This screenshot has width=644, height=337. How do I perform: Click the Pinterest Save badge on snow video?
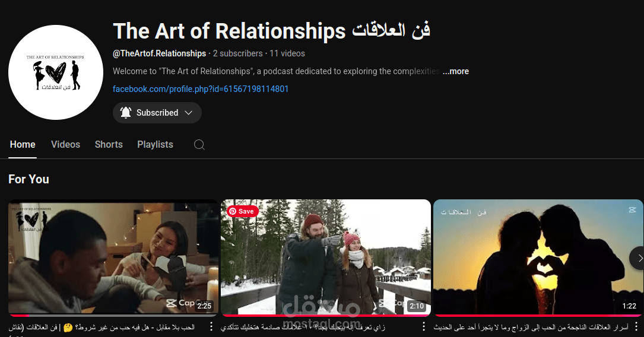pyautogui.click(x=242, y=211)
